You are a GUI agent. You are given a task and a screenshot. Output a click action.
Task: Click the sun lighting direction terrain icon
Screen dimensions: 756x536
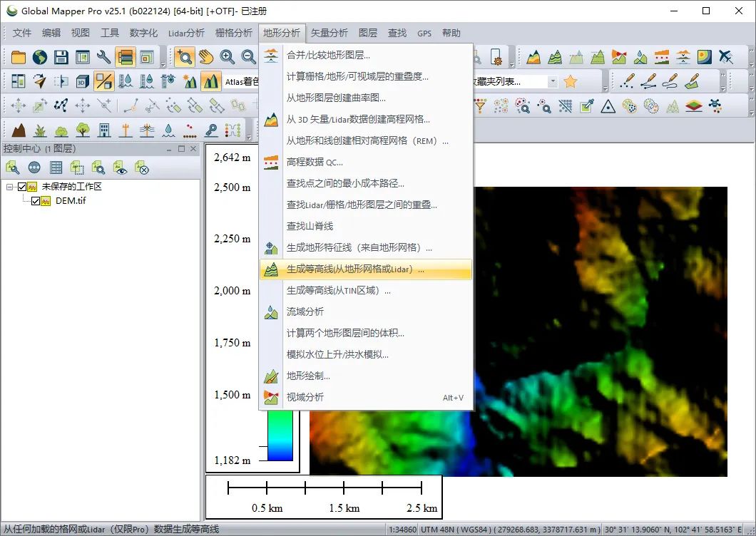(x=190, y=81)
